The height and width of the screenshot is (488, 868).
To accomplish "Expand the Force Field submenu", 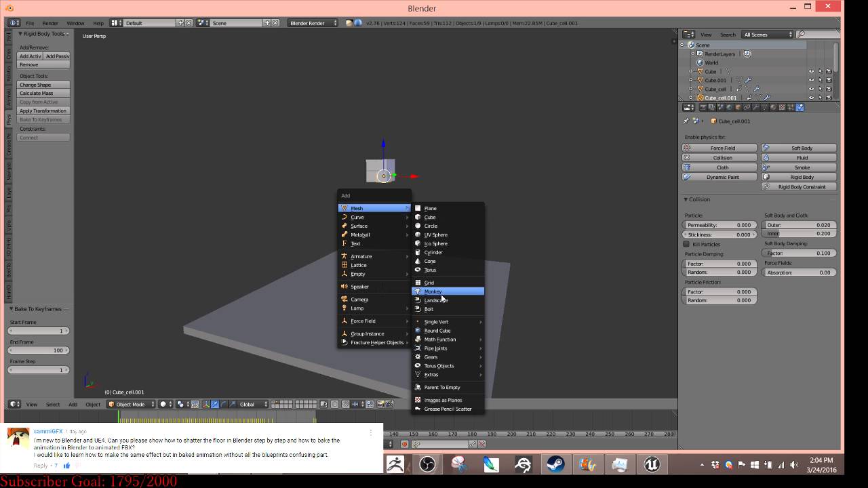I will click(x=374, y=321).
